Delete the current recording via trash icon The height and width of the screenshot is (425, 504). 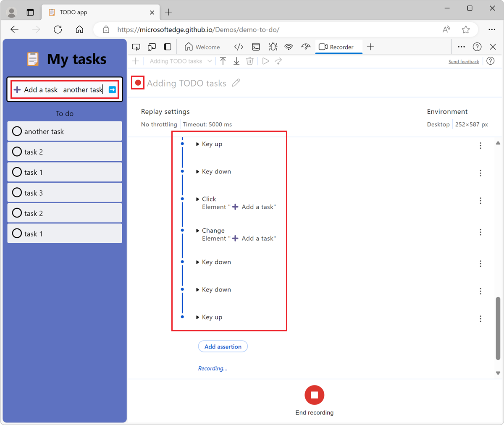click(x=250, y=61)
